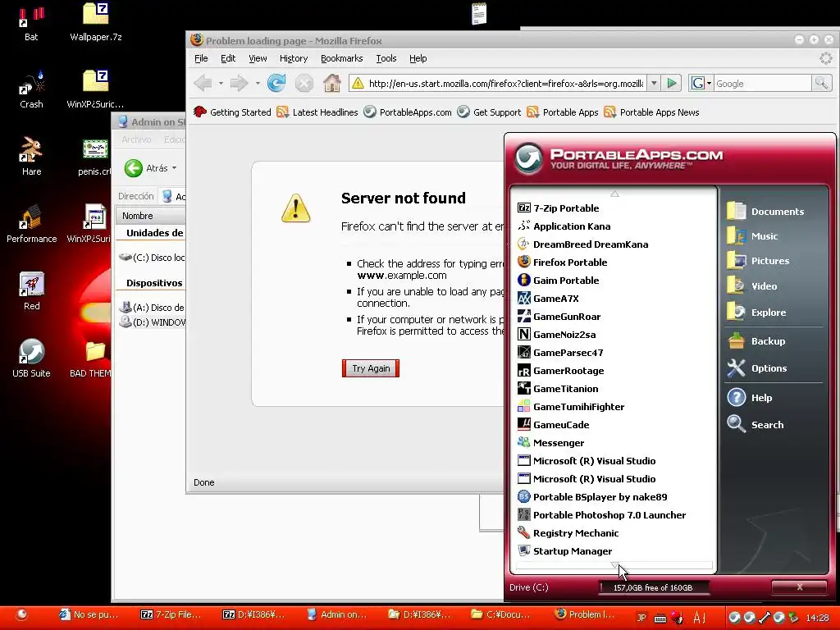Launch Firefox Portable from the menu

[x=563, y=262]
